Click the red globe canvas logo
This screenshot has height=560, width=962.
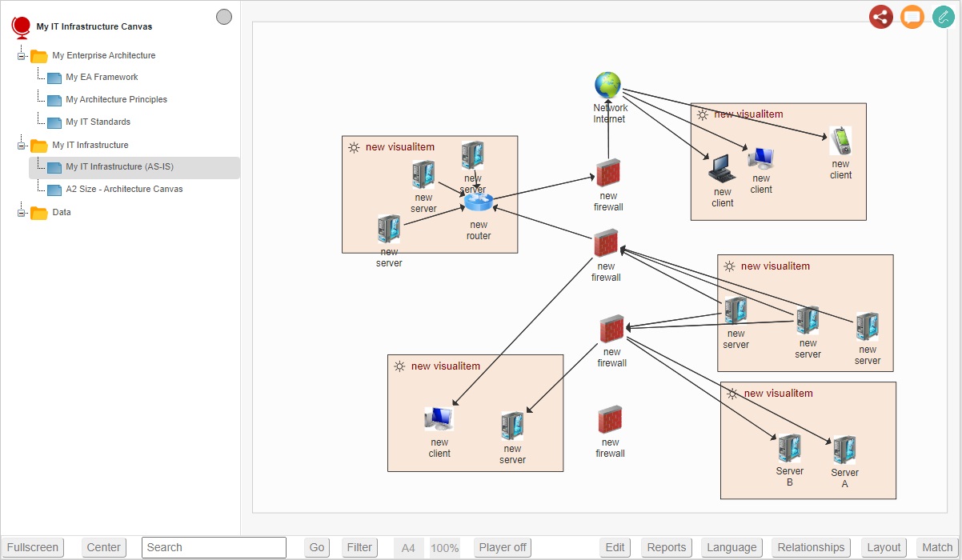[x=21, y=27]
